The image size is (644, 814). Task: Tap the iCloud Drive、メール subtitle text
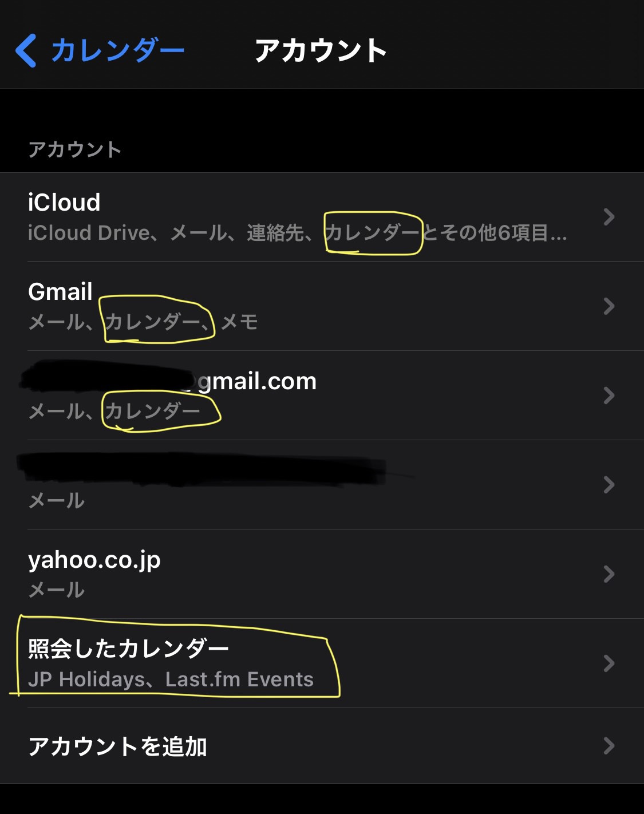pyautogui.click(x=172, y=233)
